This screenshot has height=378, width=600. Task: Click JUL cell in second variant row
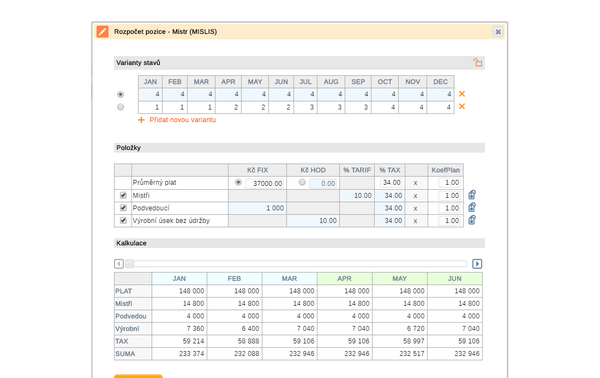pyautogui.click(x=305, y=107)
